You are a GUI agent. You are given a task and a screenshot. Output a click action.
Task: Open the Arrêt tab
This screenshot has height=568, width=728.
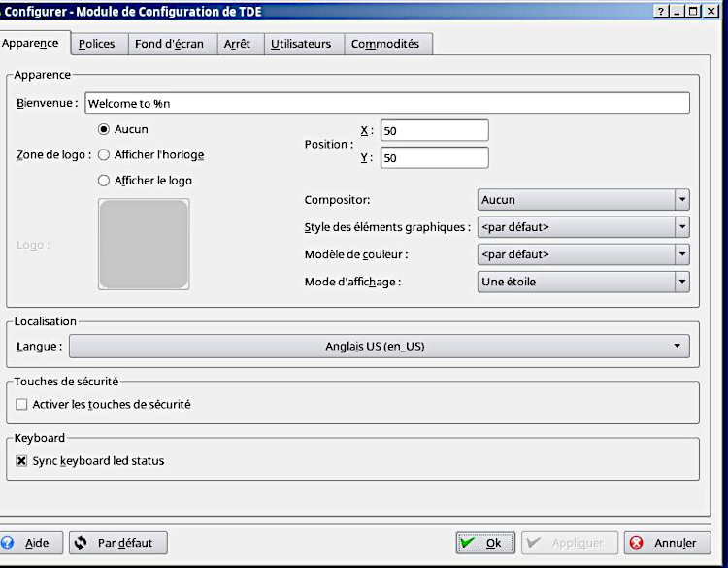pyautogui.click(x=241, y=44)
